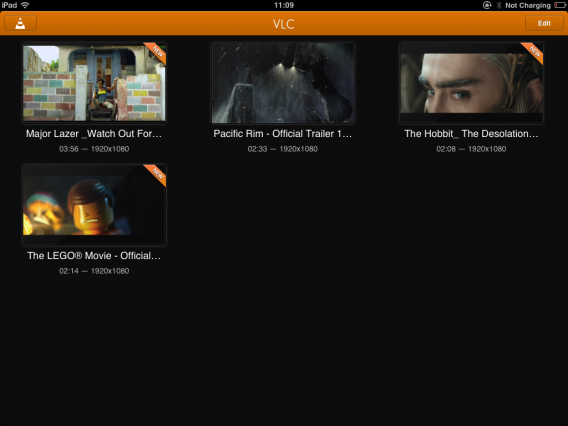Play the Pacific Rim trailer thumbnail

283,83
